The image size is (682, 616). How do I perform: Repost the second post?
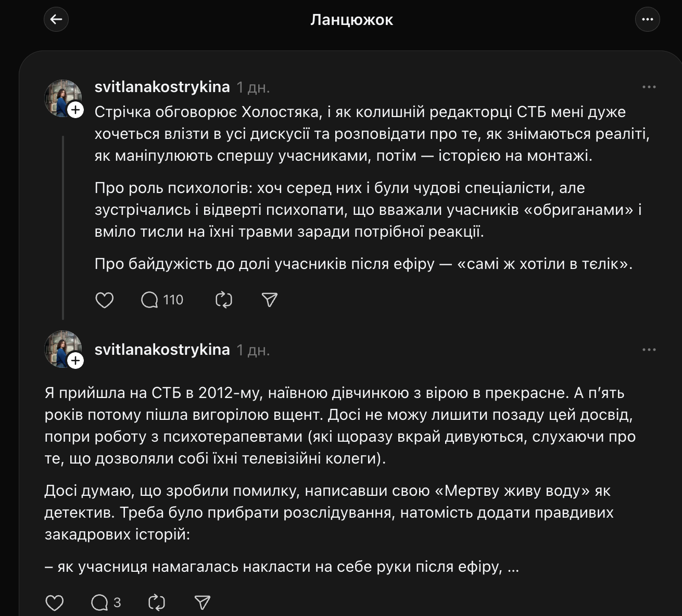pyautogui.click(x=157, y=602)
